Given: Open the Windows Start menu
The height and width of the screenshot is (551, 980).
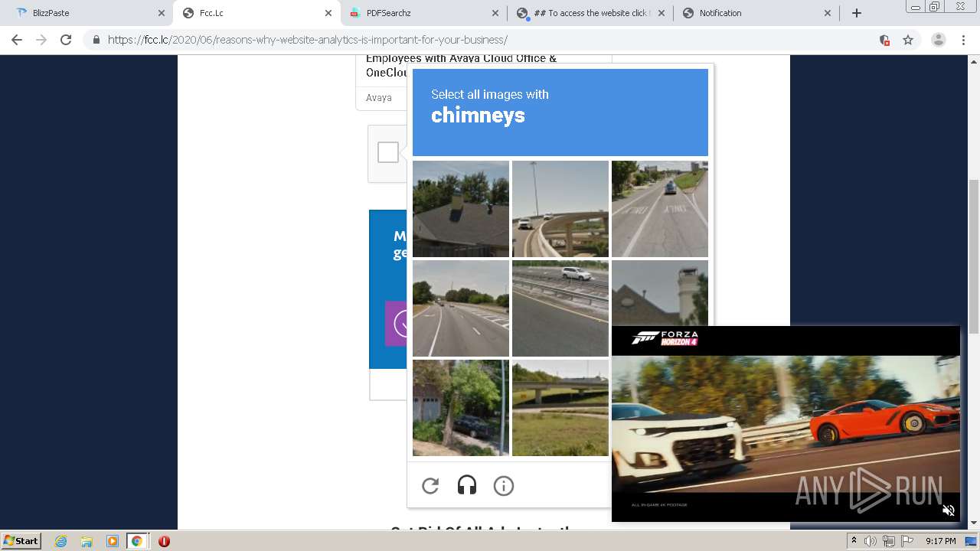Looking at the screenshot, I should (21, 540).
